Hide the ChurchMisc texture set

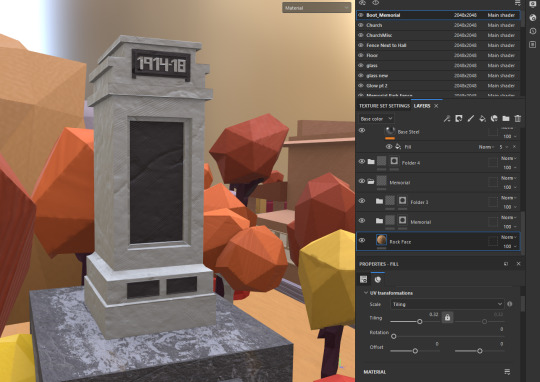(x=361, y=35)
